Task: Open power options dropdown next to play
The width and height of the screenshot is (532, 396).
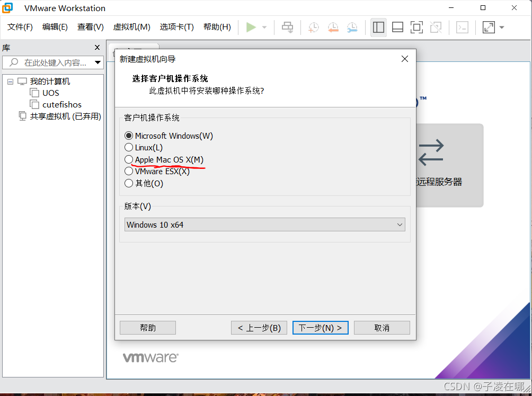Action: [x=264, y=27]
